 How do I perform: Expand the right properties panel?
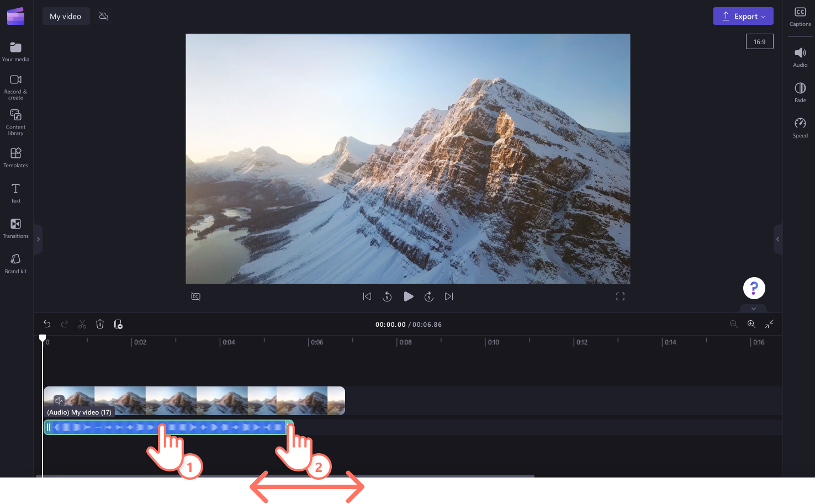[x=777, y=239]
